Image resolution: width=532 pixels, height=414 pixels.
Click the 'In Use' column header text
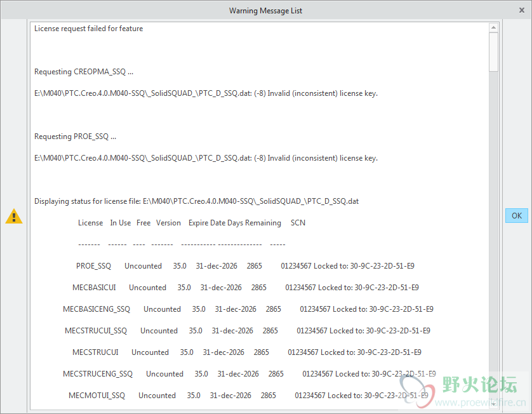click(121, 223)
